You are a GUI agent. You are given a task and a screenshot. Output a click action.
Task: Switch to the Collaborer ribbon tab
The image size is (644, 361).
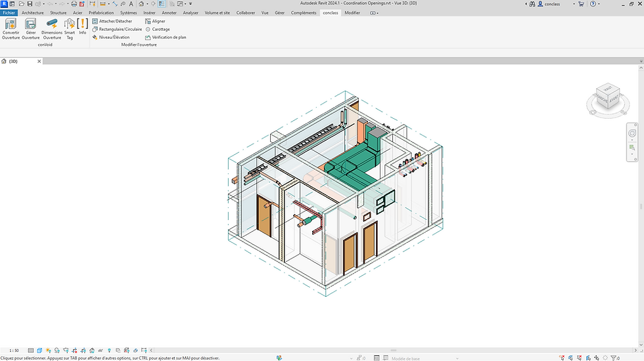click(246, 12)
